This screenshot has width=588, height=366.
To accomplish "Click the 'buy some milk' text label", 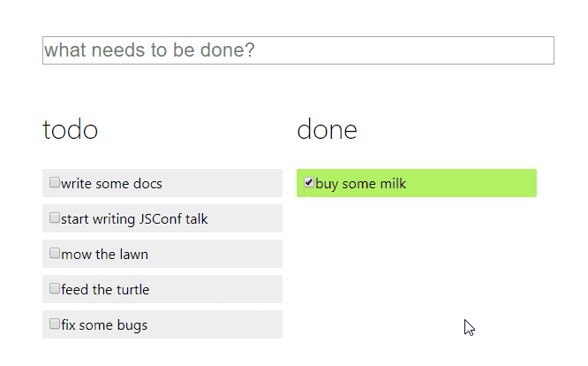I will pos(360,184).
